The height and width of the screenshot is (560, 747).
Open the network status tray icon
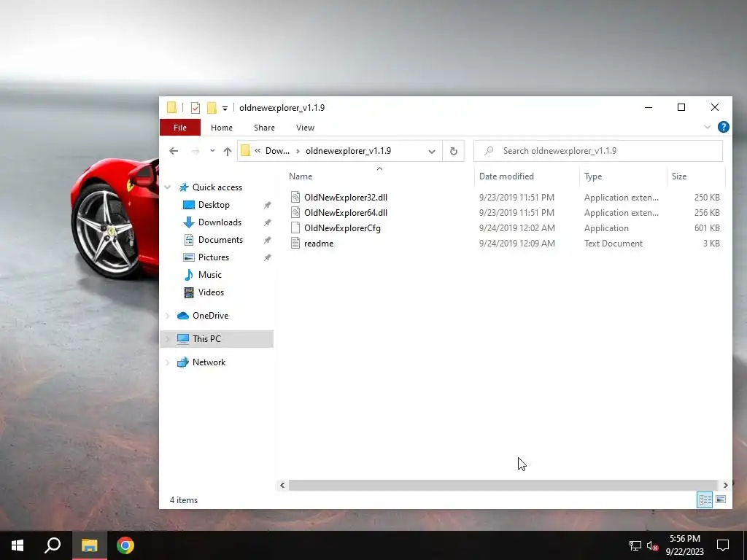pyautogui.click(x=635, y=545)
